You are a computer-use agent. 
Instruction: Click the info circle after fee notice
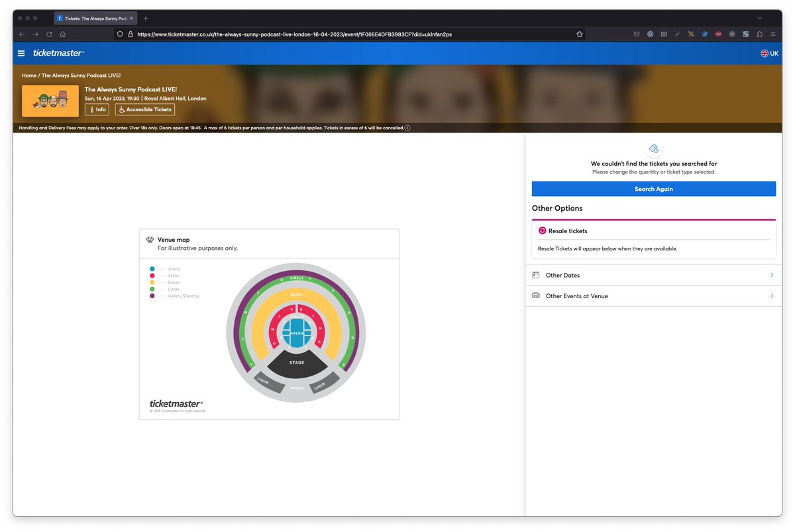click(x=407, y=128)
